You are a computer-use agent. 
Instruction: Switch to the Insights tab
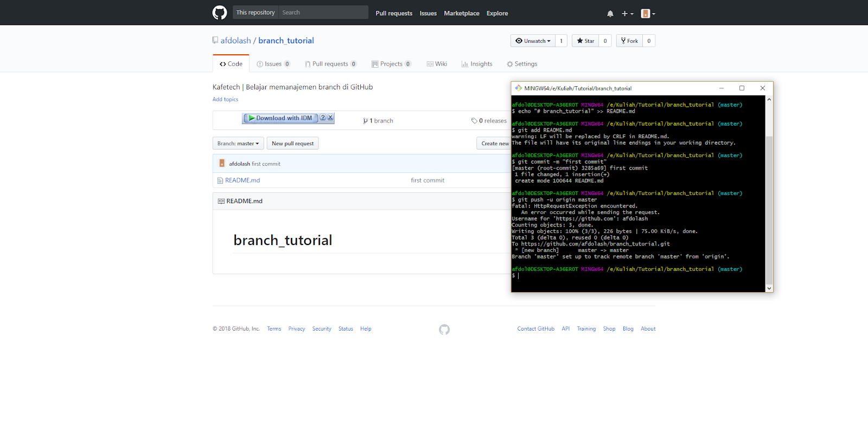pyautogui.click(x=477, y=64)
